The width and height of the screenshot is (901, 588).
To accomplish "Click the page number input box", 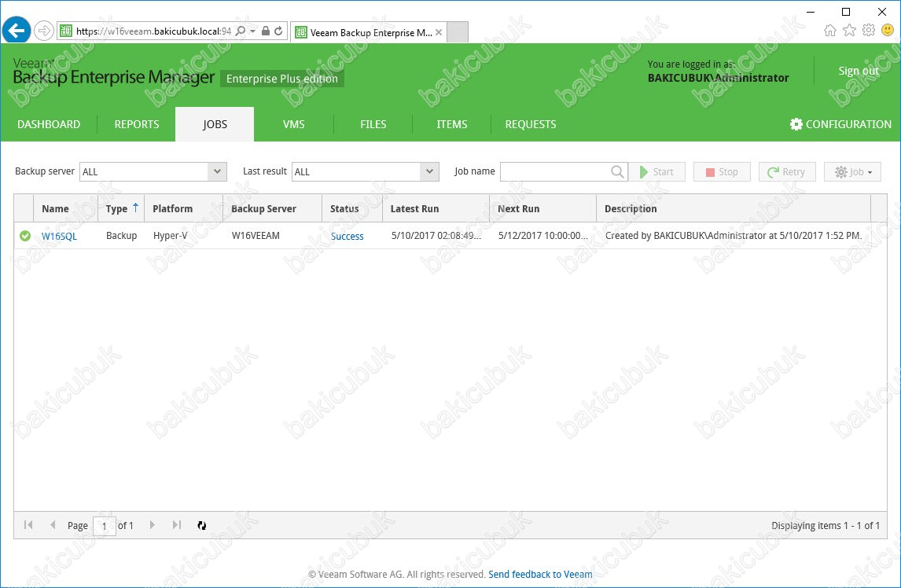I will pyautogui.click(x=105, y=525).
